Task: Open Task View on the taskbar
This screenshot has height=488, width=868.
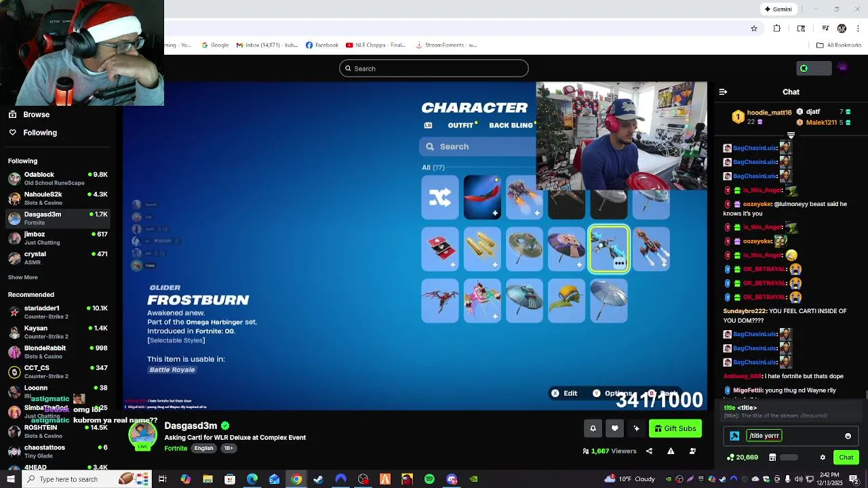Action: pyautogui.click(x=163, y=479)
